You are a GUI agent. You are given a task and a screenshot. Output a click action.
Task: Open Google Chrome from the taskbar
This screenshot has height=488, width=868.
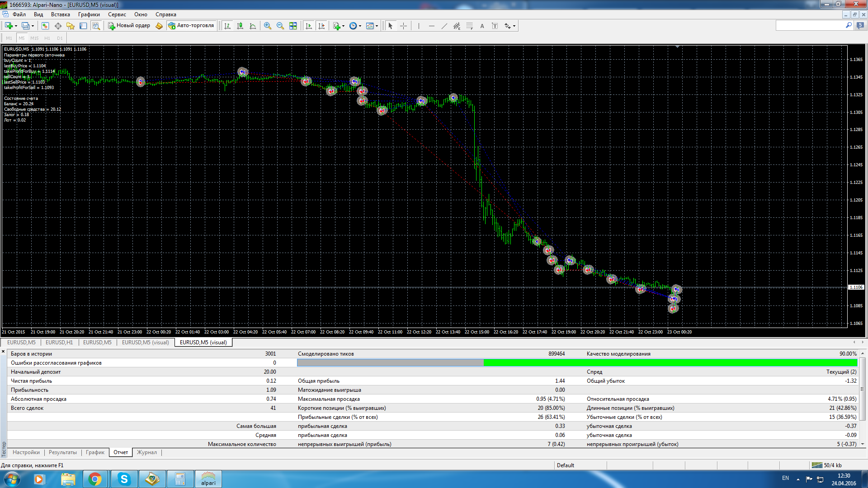[95, 479]
